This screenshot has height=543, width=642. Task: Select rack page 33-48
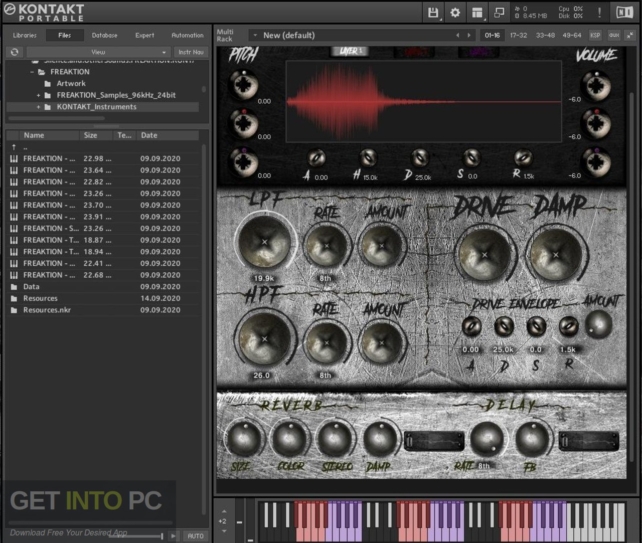coord(545,36)
